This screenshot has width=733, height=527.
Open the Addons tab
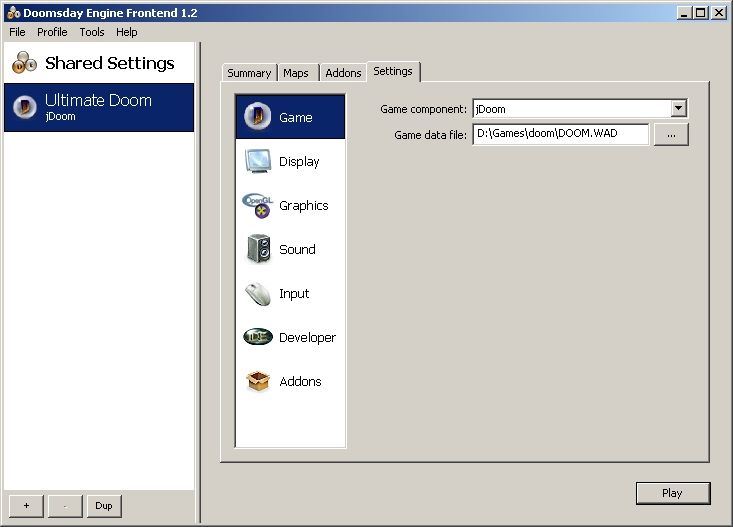pos(343,73)
